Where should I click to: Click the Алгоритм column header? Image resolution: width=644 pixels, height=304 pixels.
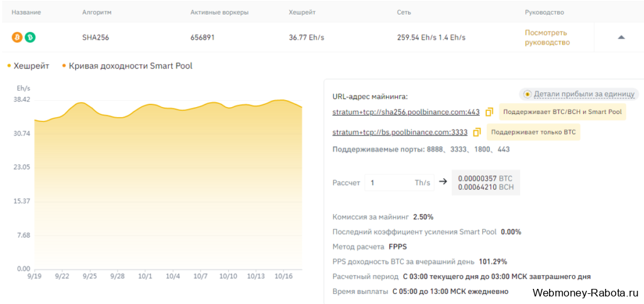(x=97, y=13)
